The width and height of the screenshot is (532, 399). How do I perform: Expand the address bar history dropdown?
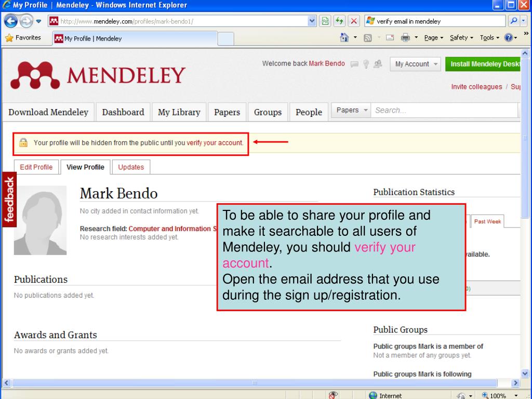(312, 21)
